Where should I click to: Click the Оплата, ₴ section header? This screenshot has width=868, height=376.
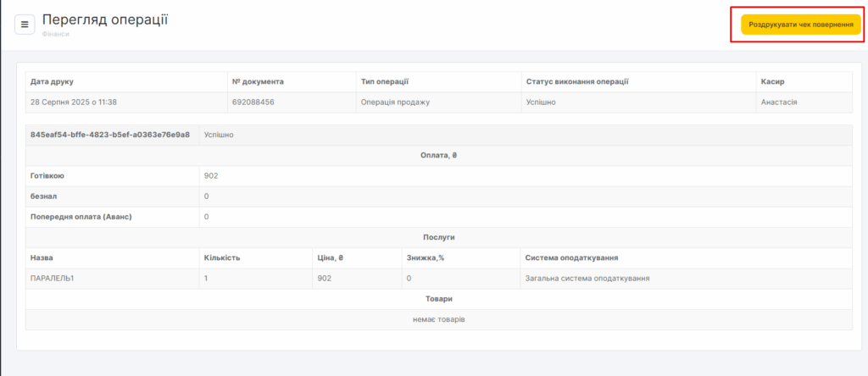point(438,155)
